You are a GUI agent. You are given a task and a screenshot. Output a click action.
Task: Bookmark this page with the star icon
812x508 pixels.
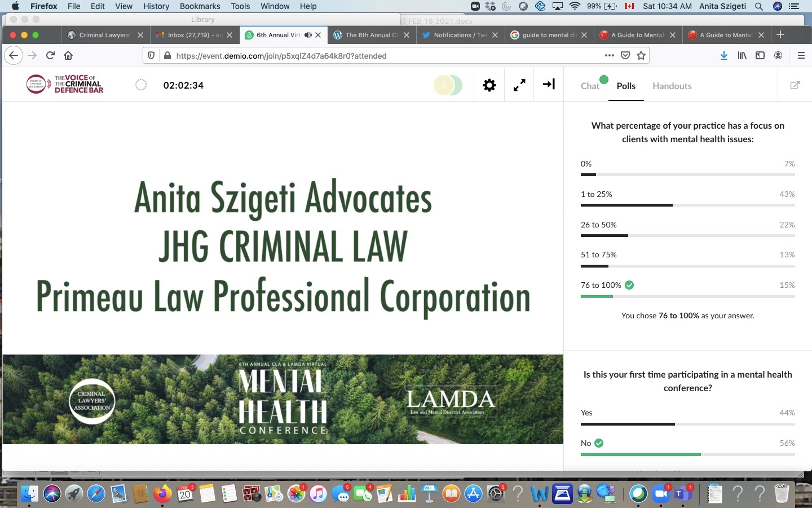click(x=641, y=55)
